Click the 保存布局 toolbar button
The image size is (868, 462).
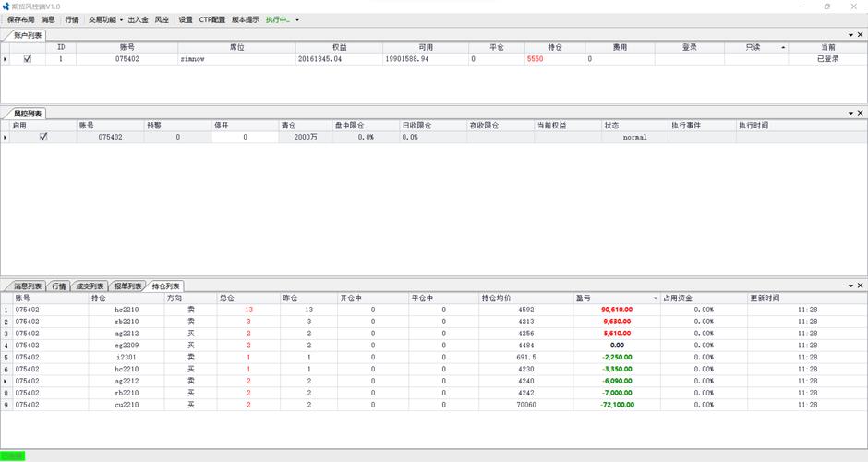point(20,19)
